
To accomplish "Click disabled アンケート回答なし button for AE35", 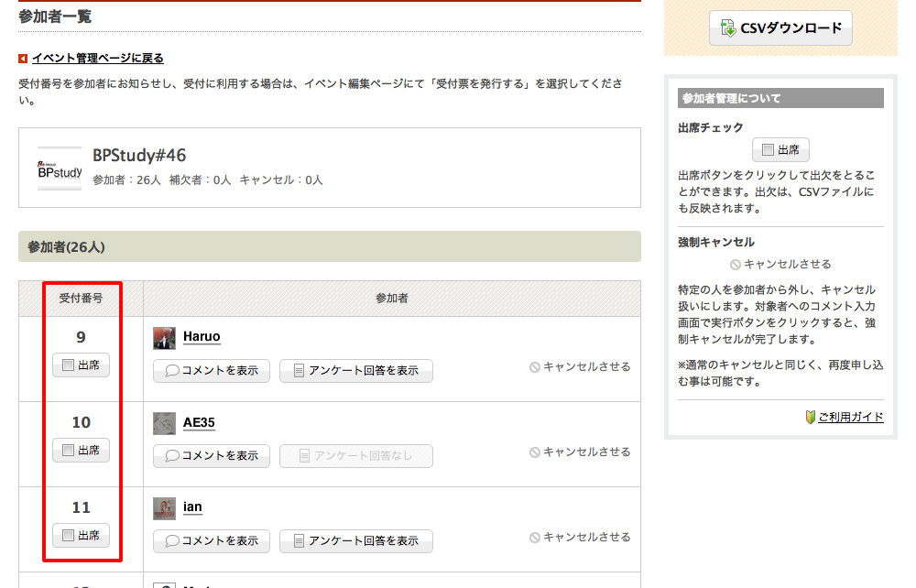I will tap(356, 456).
